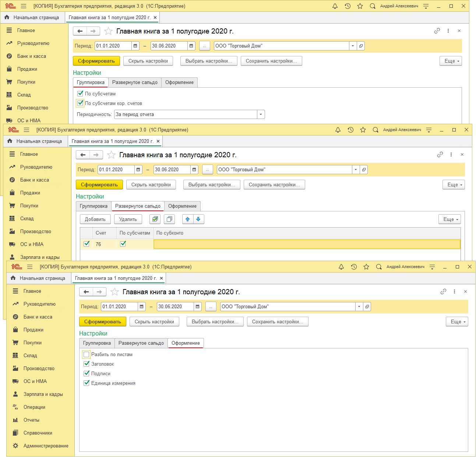Click forward arrow in middle window

pyautogui.click(x=96, y=155)
